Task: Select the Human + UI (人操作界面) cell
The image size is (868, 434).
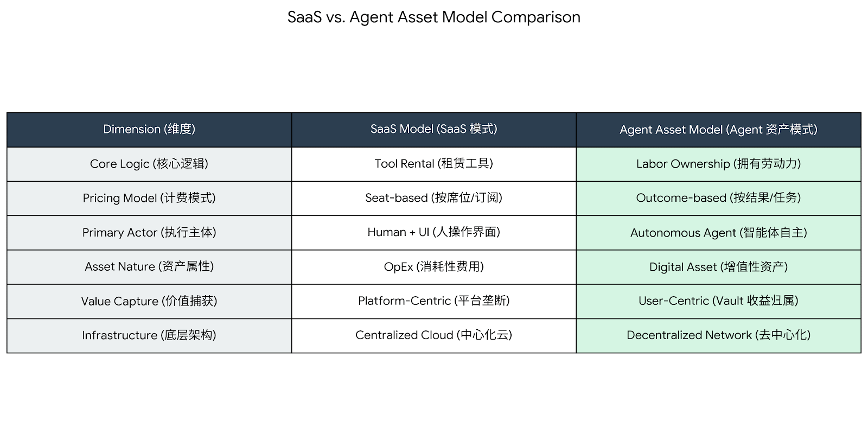Action: click(x=433, y=232)
